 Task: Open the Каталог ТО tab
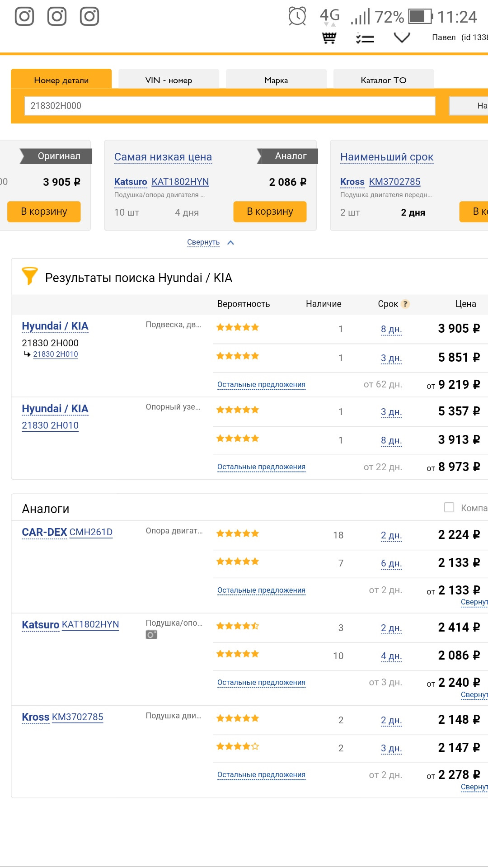383,80
